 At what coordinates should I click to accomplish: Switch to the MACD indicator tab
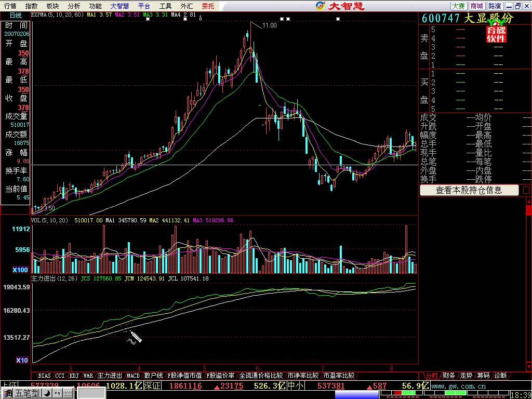(x=134, y=376)
